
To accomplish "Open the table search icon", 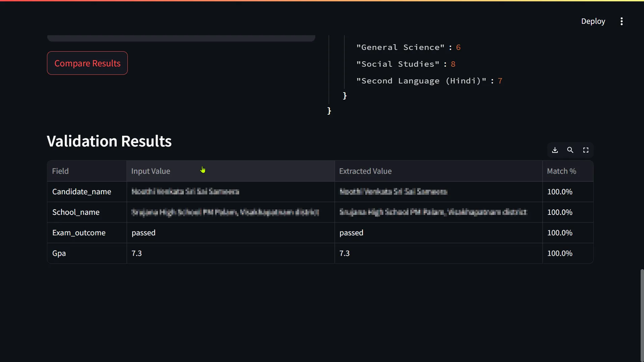I will click(570, 150).
